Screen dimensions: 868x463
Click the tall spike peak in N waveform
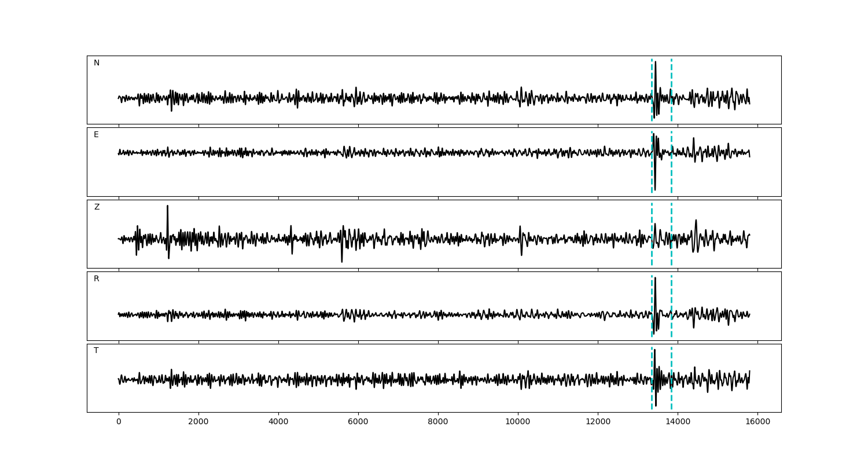click(655, 63)
